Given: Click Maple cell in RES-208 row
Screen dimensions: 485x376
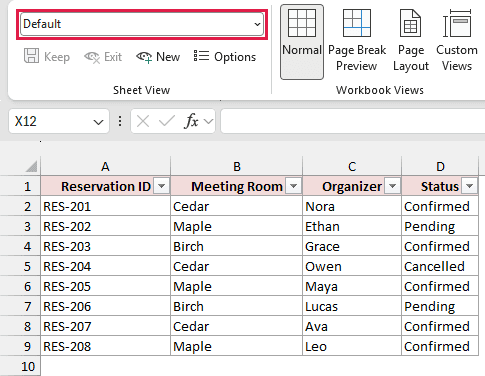Looking at the screenshot, I should pos(236,346).
